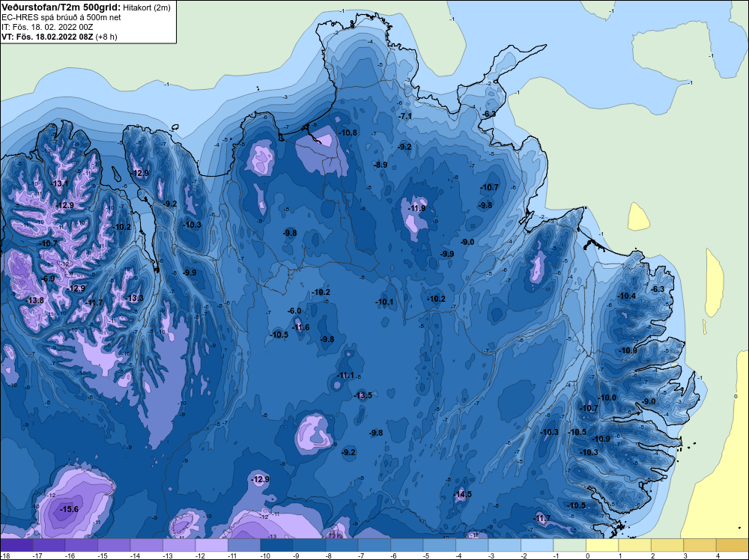Screen dimensions: 749x560
Task: Pick legend swatch between 0 and 1
Action: 602,545
